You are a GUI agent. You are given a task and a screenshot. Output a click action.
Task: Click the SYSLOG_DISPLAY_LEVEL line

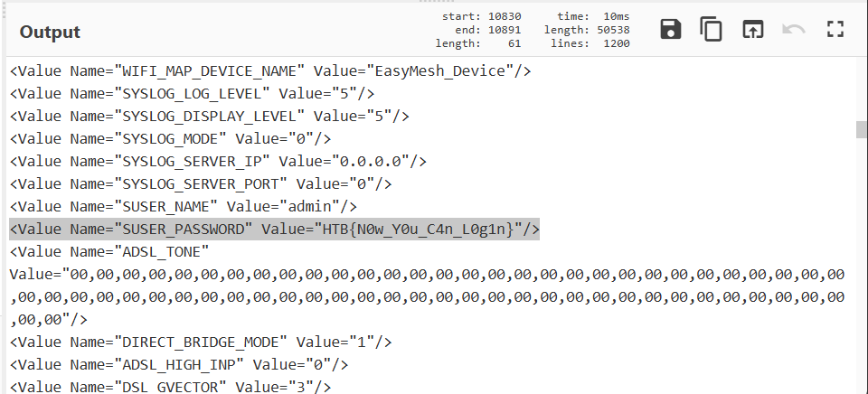[210, 116]
